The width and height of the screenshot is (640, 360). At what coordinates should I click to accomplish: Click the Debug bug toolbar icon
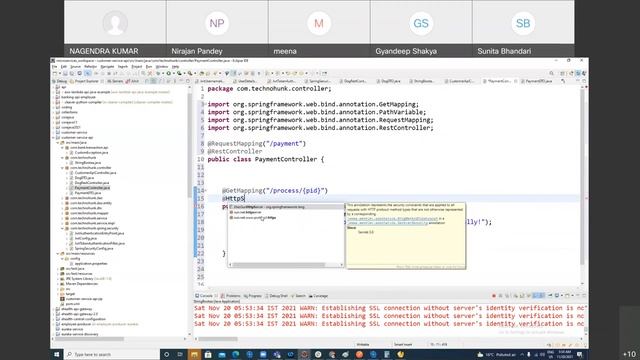(158, 73)
